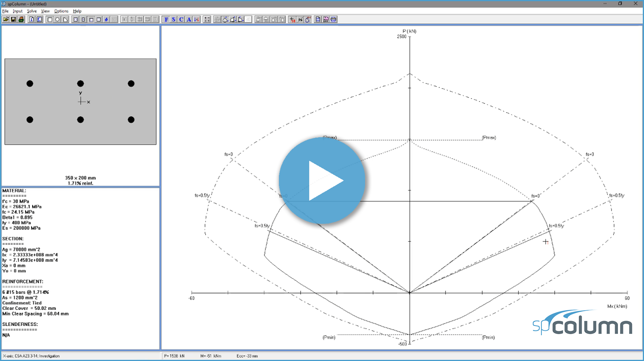Viewport: 644px width, 361px height.
Task: Click the column cross-section drawing
Action: 80,102
